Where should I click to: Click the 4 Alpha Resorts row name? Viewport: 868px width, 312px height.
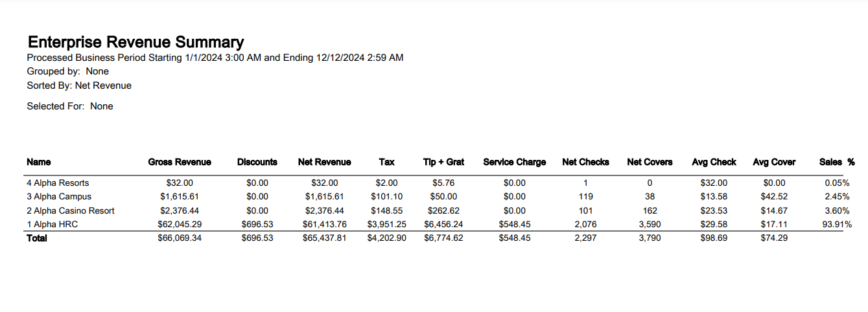pos(58,183)
